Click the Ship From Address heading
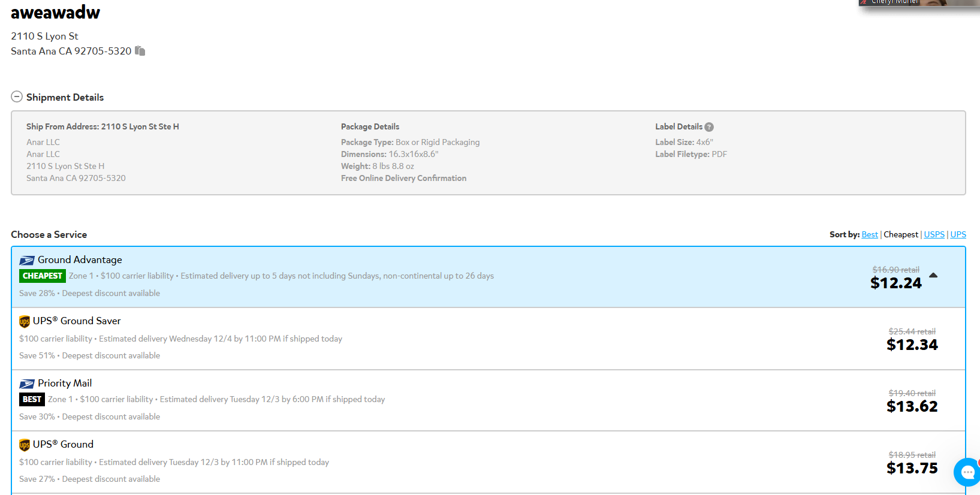The width and height of the screenshot is (980, 495). [x=102, y=126]
